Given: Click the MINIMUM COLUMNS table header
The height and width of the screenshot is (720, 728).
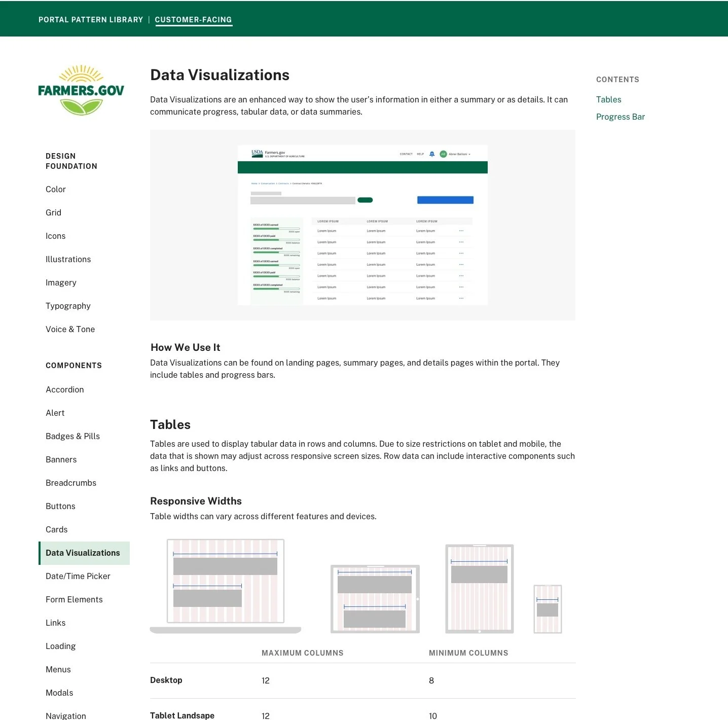Looking at the screenshot, I should click(468, 653).
